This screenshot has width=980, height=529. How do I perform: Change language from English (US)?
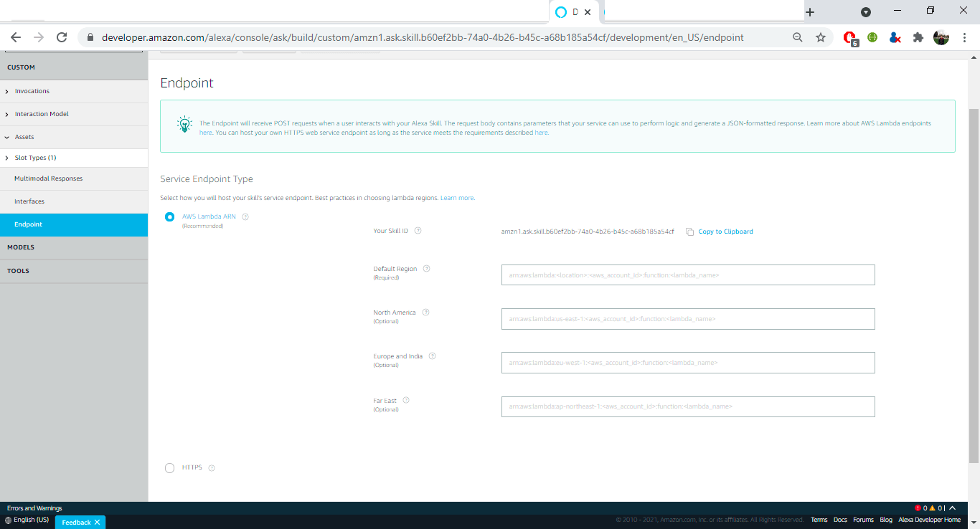pyautogui.click(x=32, y=520)
